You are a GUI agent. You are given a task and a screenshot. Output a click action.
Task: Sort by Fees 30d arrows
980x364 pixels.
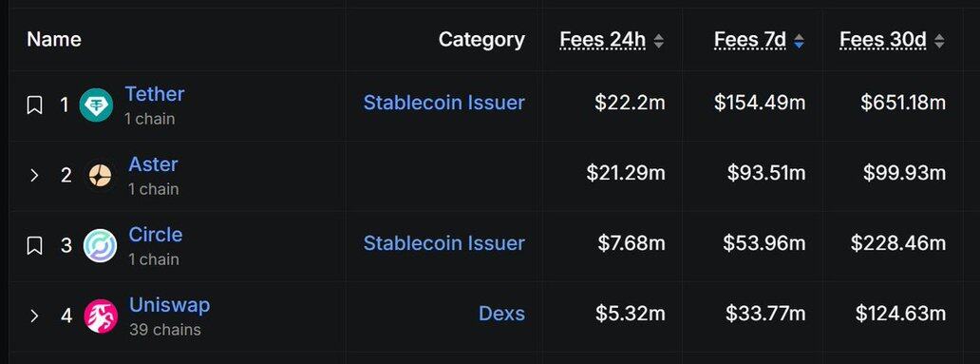coord(939,41)
